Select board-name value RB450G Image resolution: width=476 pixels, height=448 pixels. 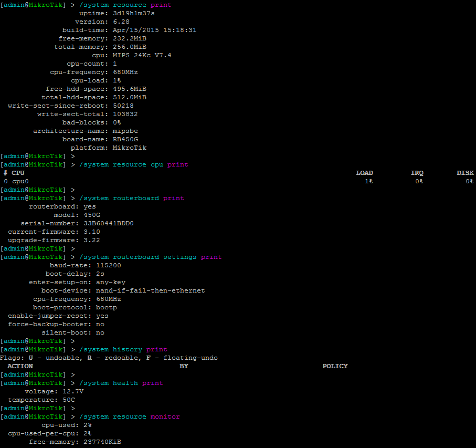[125, 139]
